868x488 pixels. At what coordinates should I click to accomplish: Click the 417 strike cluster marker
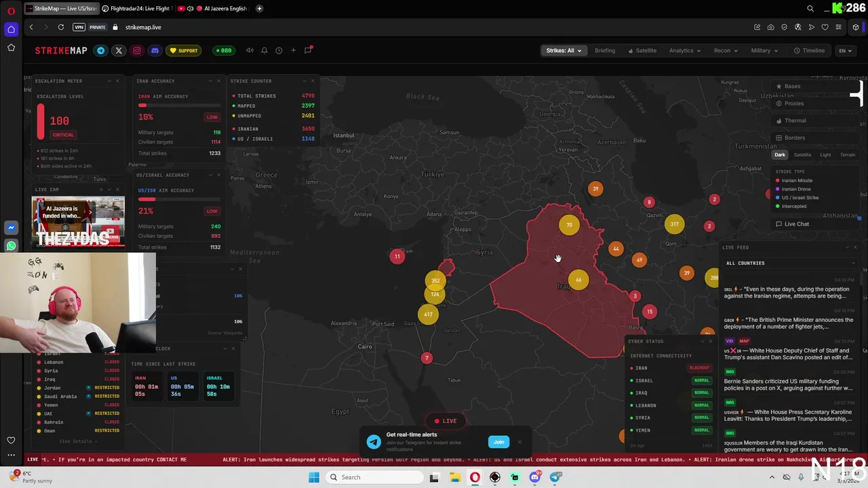(428, 314)
